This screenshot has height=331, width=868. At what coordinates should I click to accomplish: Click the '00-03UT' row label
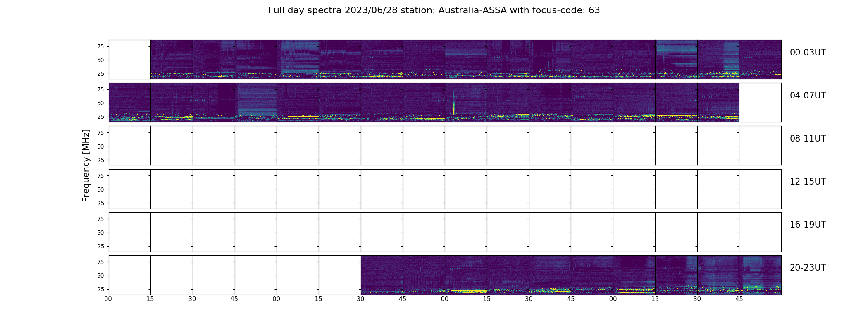(808, 53)
